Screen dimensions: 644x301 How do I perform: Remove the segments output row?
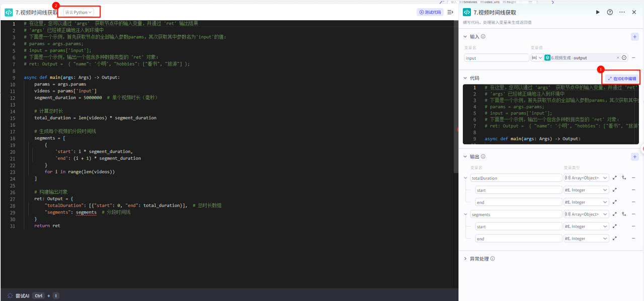tap(633, 214)
